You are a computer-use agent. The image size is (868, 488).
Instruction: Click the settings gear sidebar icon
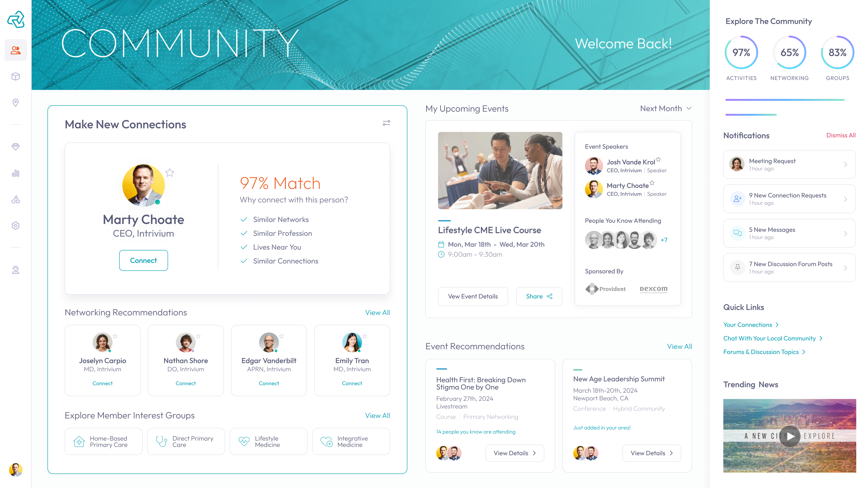16,225
